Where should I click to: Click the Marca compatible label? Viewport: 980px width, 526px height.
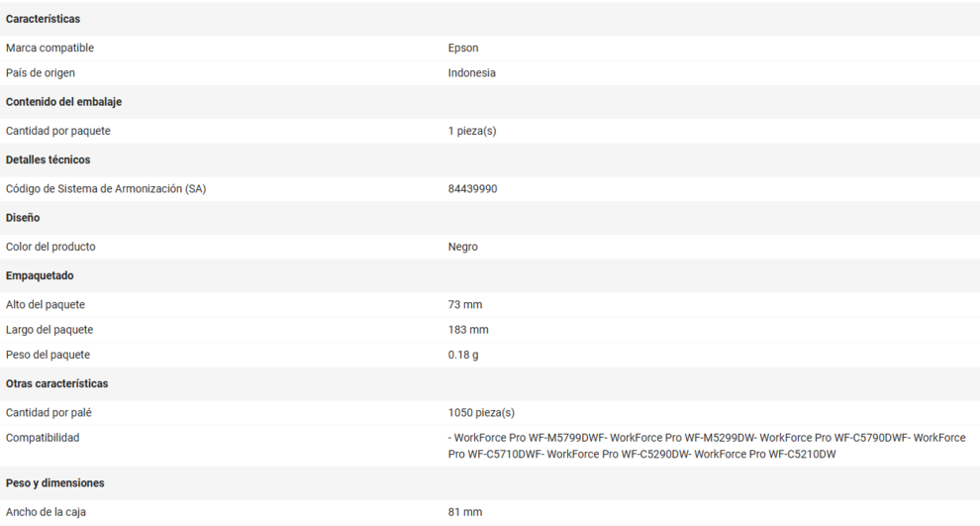click(x=49, y=48)
